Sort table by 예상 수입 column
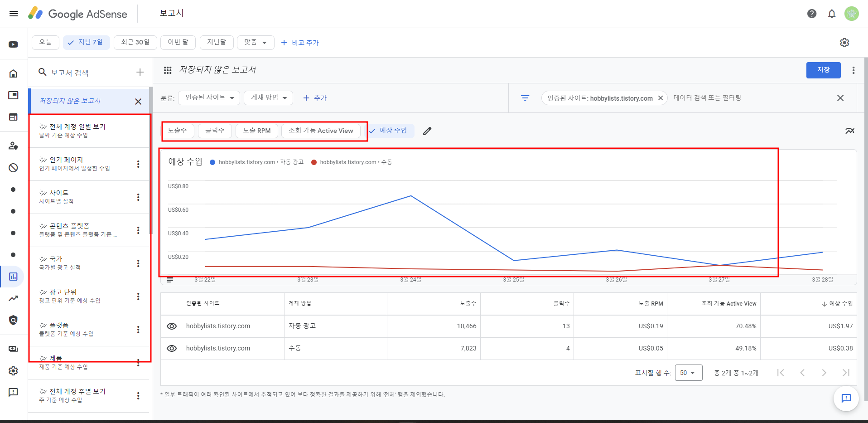Viewport: 868px width, 423px height. (x=838, y=304)
